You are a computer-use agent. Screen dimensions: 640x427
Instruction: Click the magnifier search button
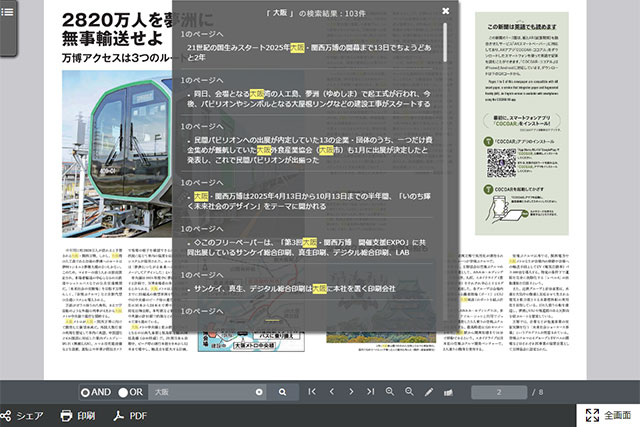click(283, 391)
